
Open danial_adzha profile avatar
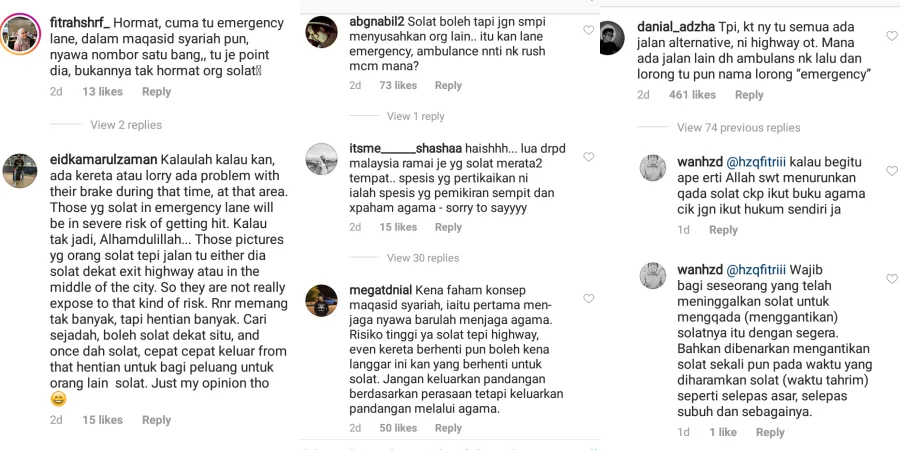tap(612, 38)
